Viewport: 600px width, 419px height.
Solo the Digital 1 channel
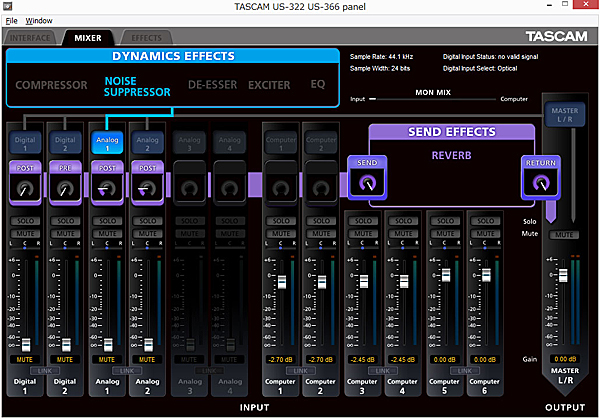(25, 221)
